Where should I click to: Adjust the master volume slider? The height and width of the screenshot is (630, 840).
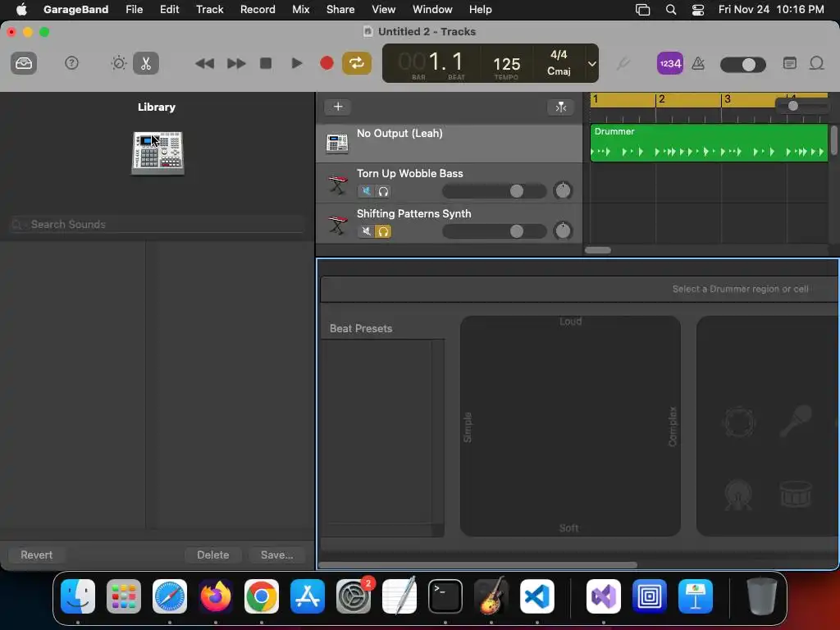click(742, 65)
